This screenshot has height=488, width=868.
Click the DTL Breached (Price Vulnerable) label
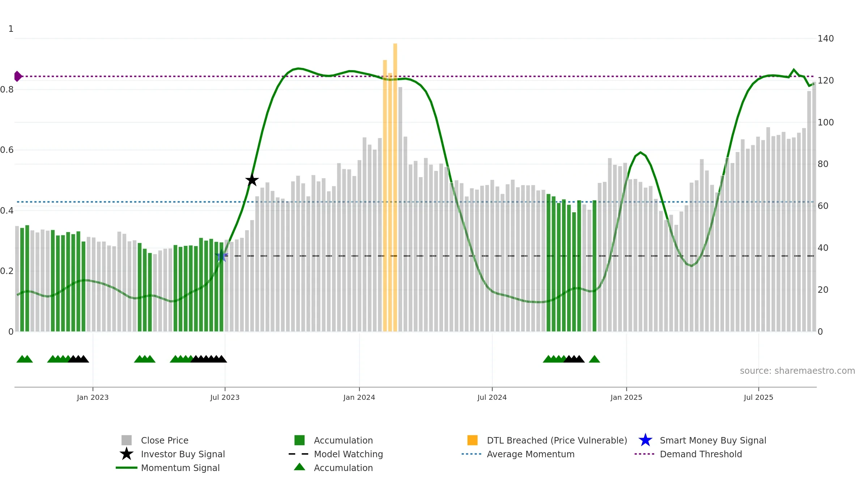(557, 440)
